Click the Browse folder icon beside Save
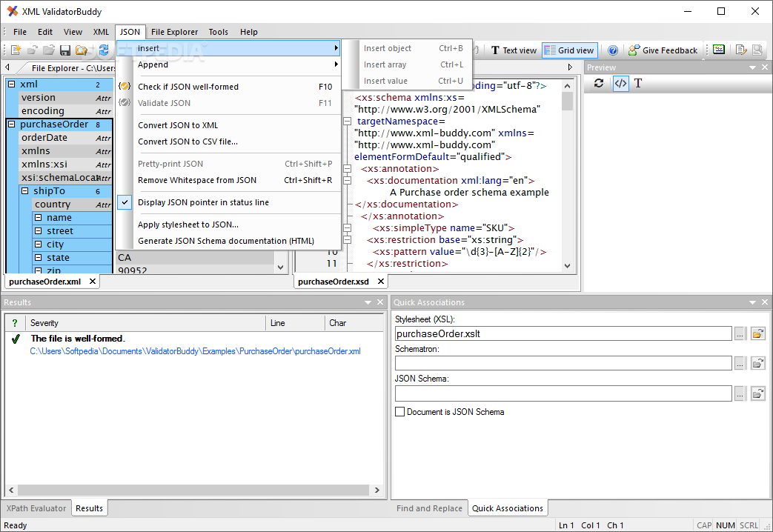773x532 pixels. (x=82, y=50)
